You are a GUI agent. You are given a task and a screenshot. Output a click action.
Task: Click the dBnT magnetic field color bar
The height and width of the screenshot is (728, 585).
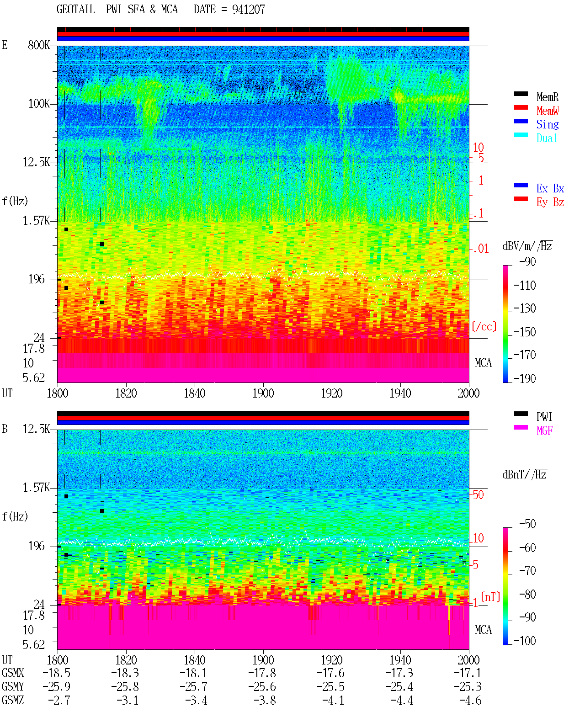505,586
